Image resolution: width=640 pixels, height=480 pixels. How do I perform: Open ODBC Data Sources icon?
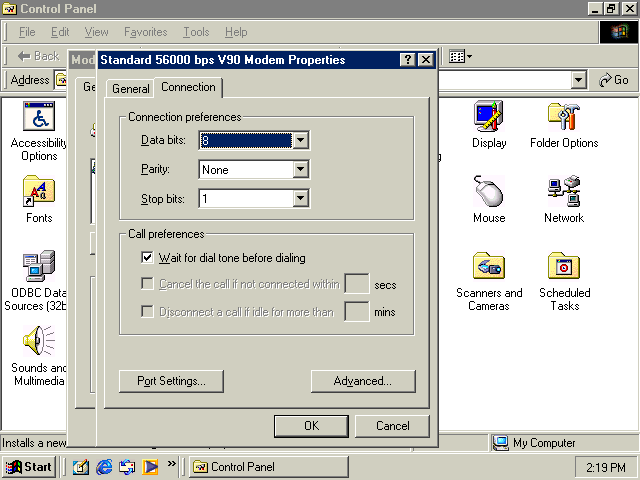pos(39,266)
